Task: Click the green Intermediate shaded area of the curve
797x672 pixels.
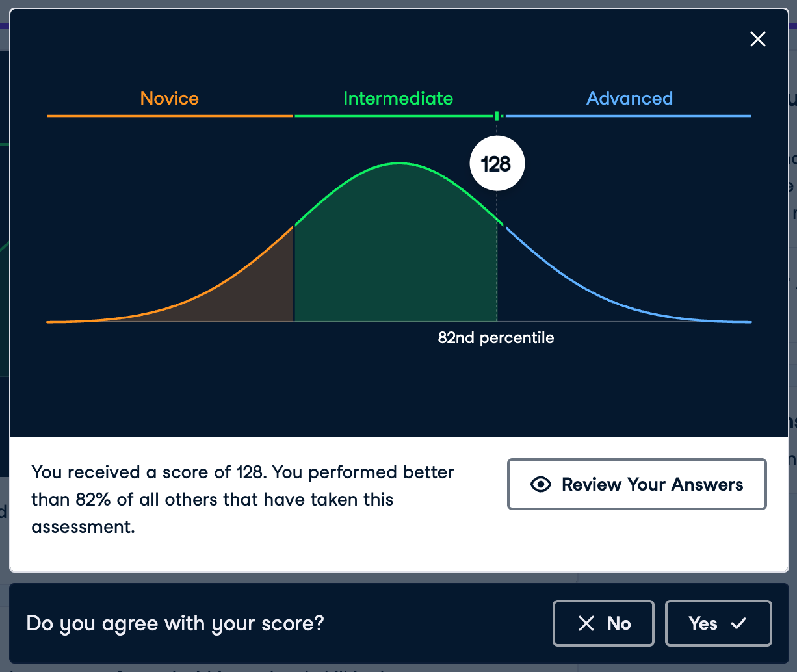Action: [397, 260]
